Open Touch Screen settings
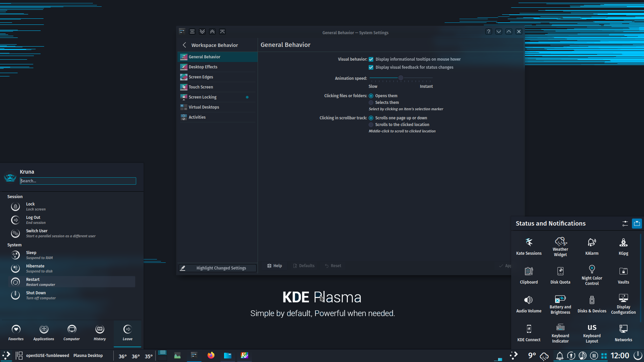The image size is (644, 362). [217, 87]
